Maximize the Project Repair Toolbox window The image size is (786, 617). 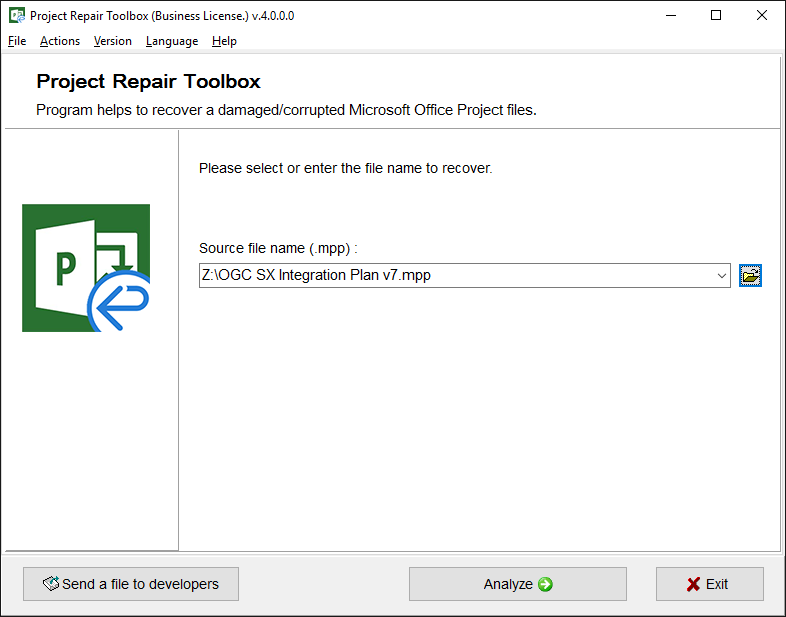click(715, 16)
